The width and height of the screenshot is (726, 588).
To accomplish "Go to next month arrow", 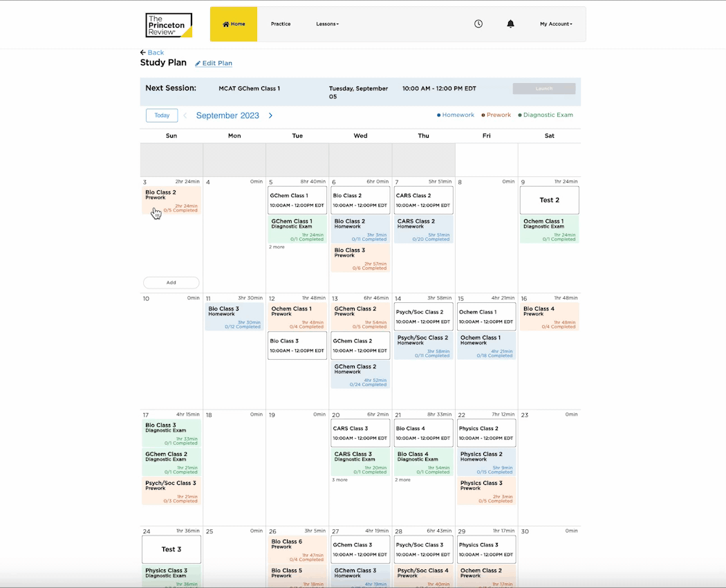I will click(x=270, y=116).
